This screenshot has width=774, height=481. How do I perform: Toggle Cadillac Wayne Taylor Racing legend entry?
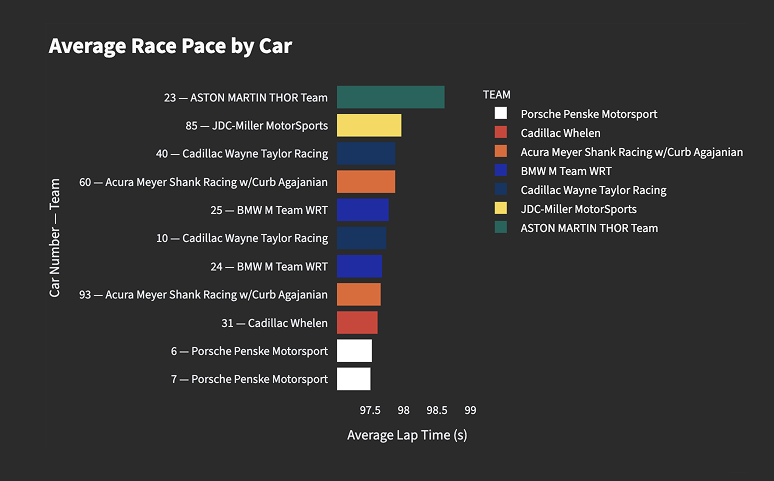click(x=593, y=190)
